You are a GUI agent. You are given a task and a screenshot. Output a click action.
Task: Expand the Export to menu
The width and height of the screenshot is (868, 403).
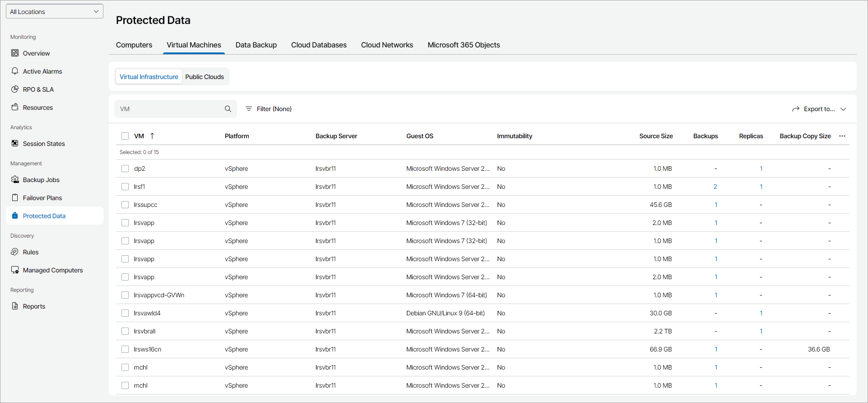point(819,109)
